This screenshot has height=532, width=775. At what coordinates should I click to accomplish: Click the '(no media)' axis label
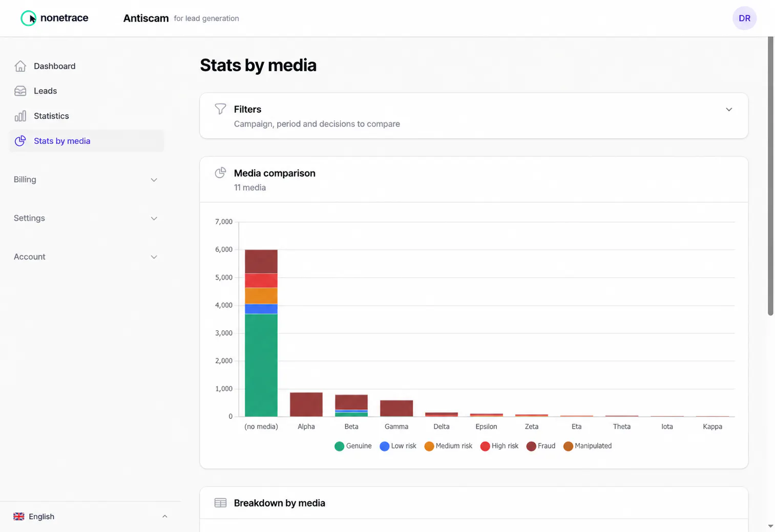click(x=261, y=427)
